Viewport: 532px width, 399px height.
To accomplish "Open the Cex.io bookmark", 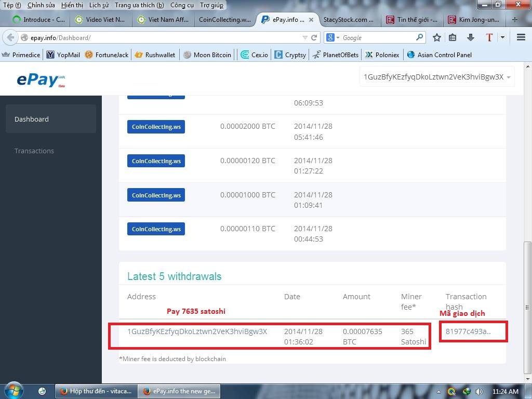I will pos(255,55).
